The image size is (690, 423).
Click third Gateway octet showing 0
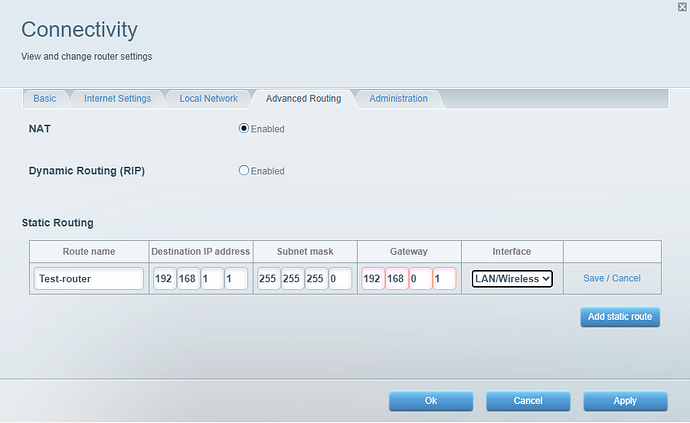coord(421,279)
